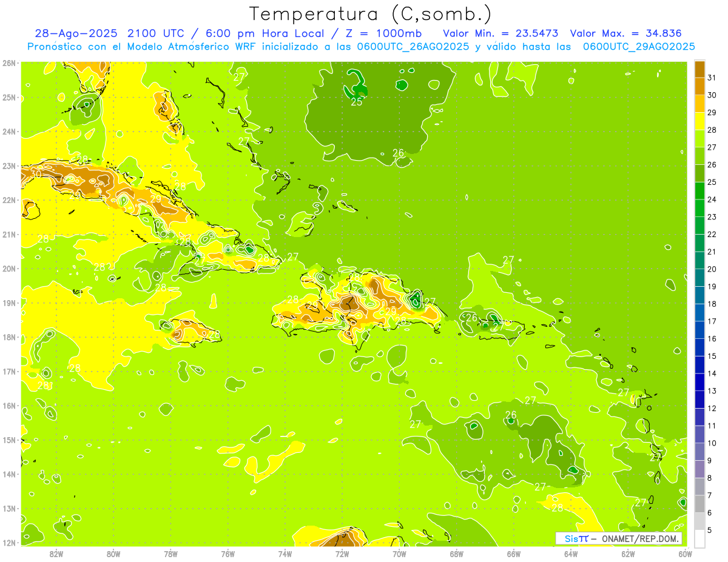
Task: Pick the yellow legend swatch between 28 and 29
Action: coord(699,121)
